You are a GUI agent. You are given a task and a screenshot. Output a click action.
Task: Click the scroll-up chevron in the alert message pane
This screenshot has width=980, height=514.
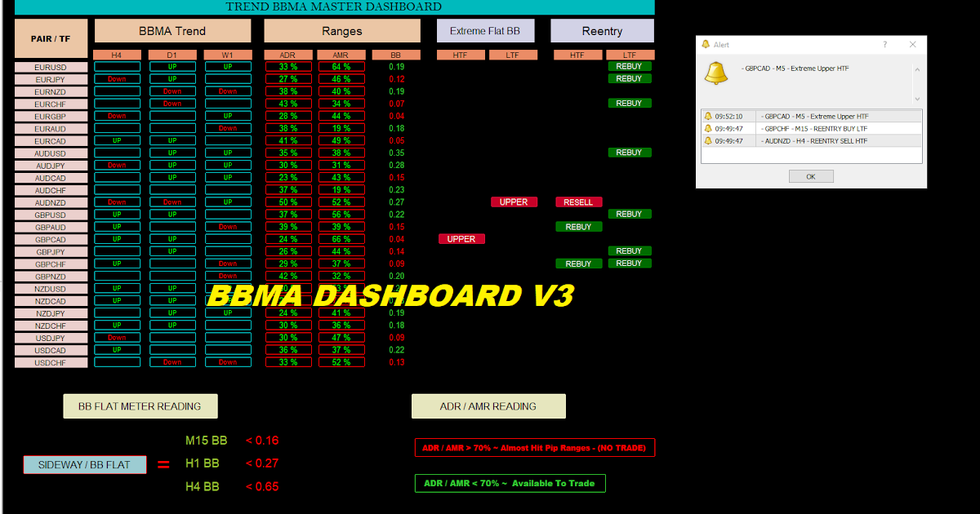coord(917,69)
